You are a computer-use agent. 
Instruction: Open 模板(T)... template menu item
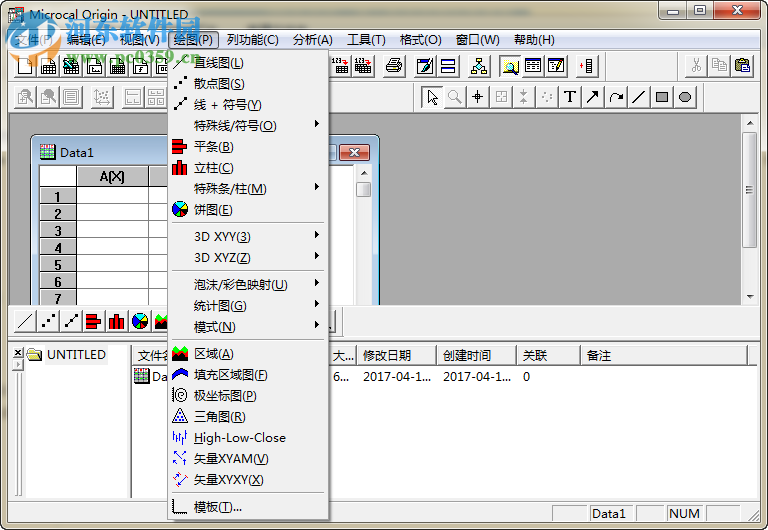click(248, 507)
